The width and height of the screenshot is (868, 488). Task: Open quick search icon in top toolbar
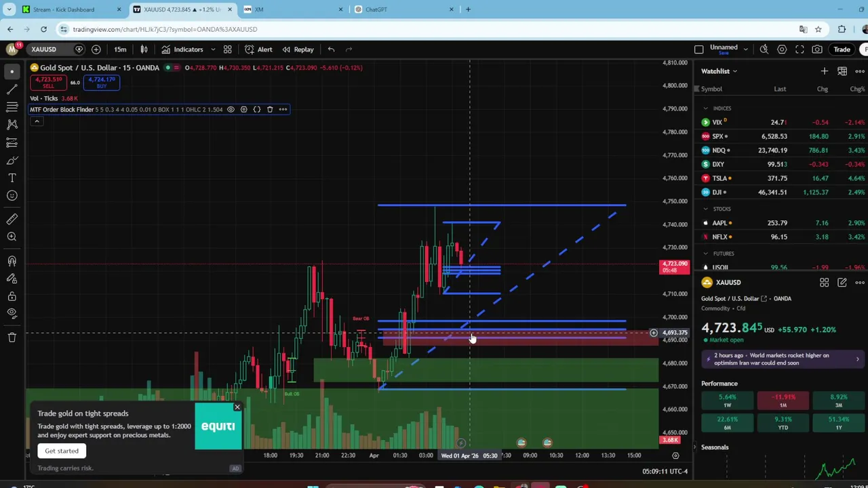point(764,49)
